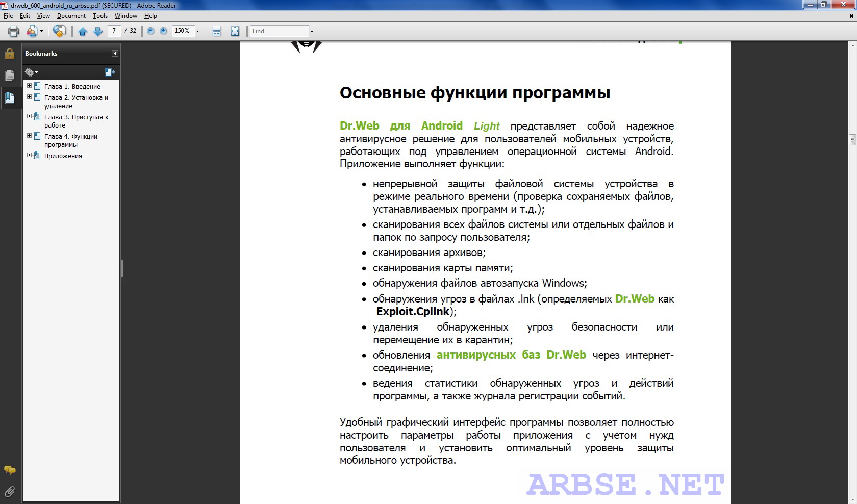
Task: Click the Bookmarks panel icon in sidebar
Action: click(10, 97)
